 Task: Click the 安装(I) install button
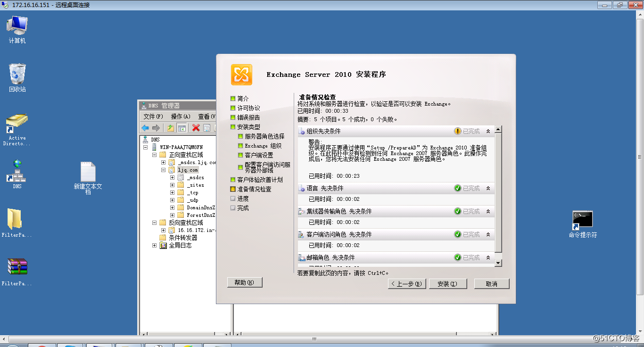click(448, 284)
